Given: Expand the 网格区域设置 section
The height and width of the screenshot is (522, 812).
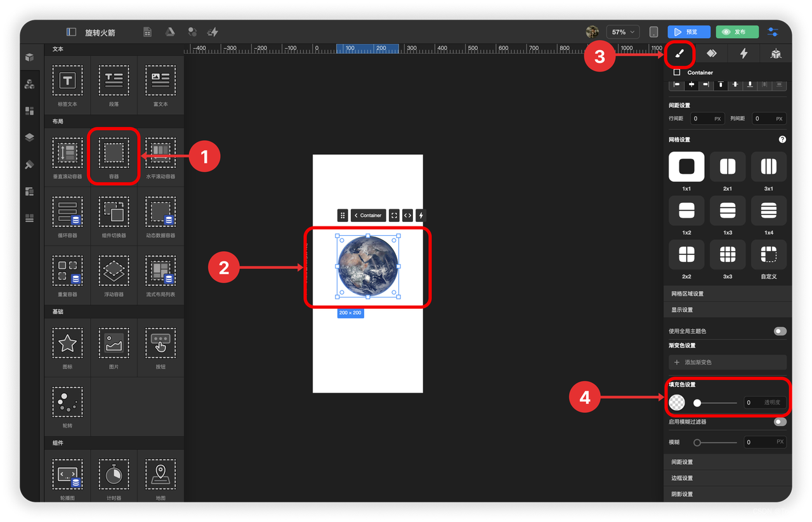Looking at the screenshot, I should 728,294.
